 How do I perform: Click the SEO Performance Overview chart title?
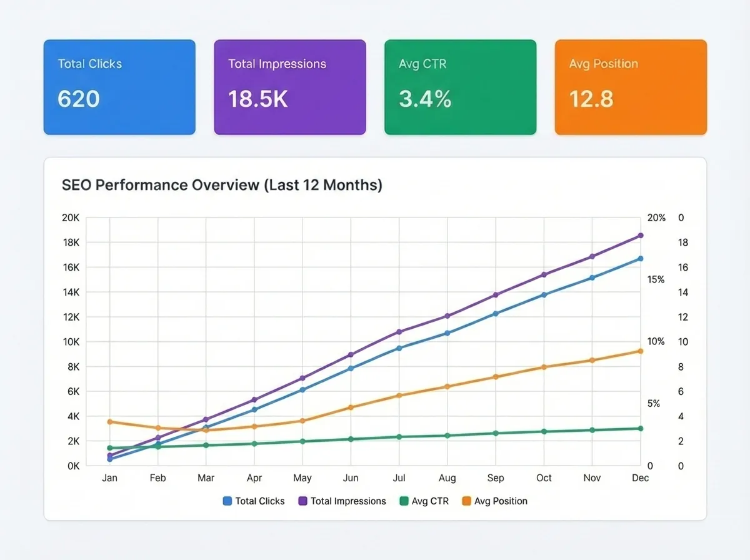pyautogui.click(x=222, y=185)
